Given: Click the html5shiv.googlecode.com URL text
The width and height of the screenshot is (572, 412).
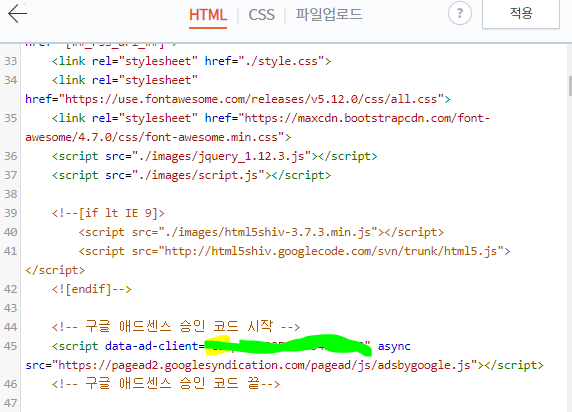Looking at the screenshot, I should click(331, 251).
